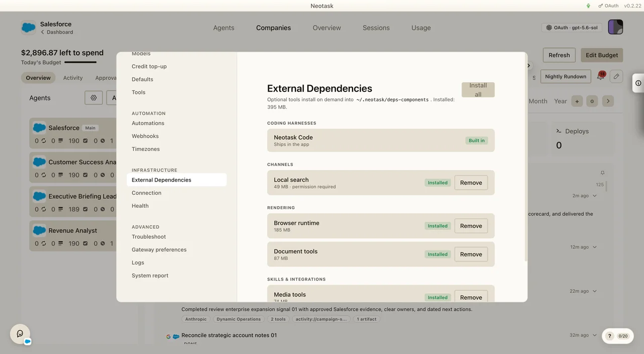This screenshot has height=354, width=644.
Task: Click the green microphone icon in title bar
Action: pos(588,6)
